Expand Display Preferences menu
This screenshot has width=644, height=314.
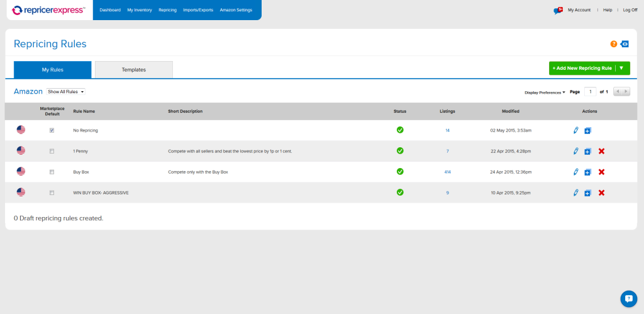545,93
